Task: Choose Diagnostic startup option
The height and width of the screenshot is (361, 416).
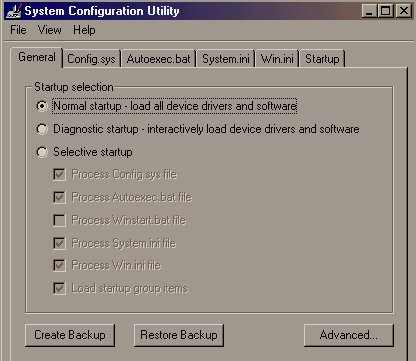Action: pos(42,129)
